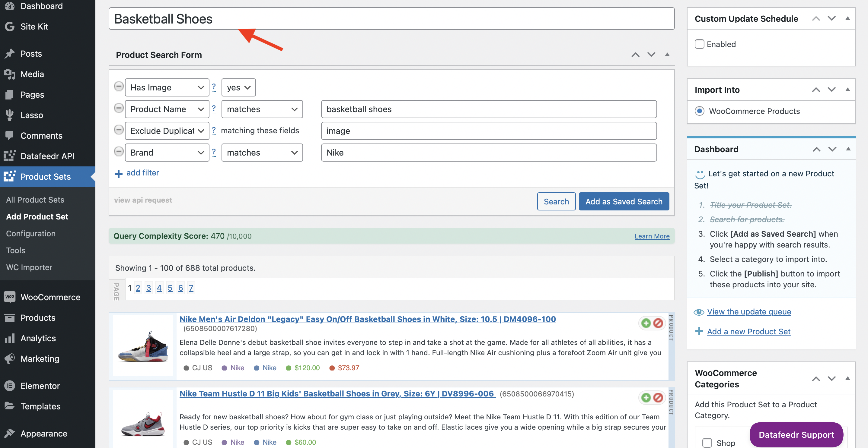Toggle the Import Into panel triangle
The width and height of the screenshot is (868, 448).
[848, 90]
